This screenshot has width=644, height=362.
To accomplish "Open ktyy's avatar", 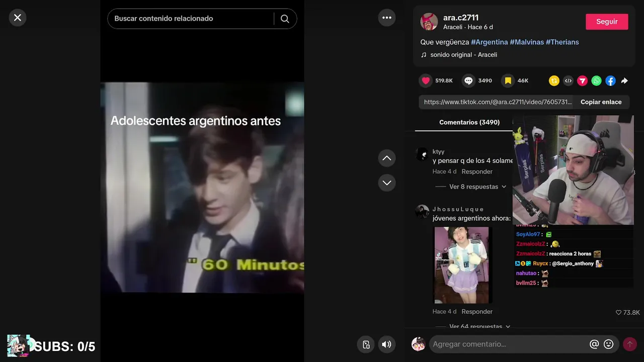I will pyautogui.click(x=422, y=154).
